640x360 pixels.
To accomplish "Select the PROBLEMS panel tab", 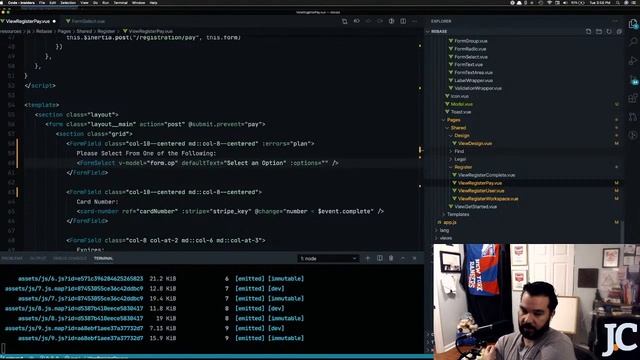I will (12, 258).
